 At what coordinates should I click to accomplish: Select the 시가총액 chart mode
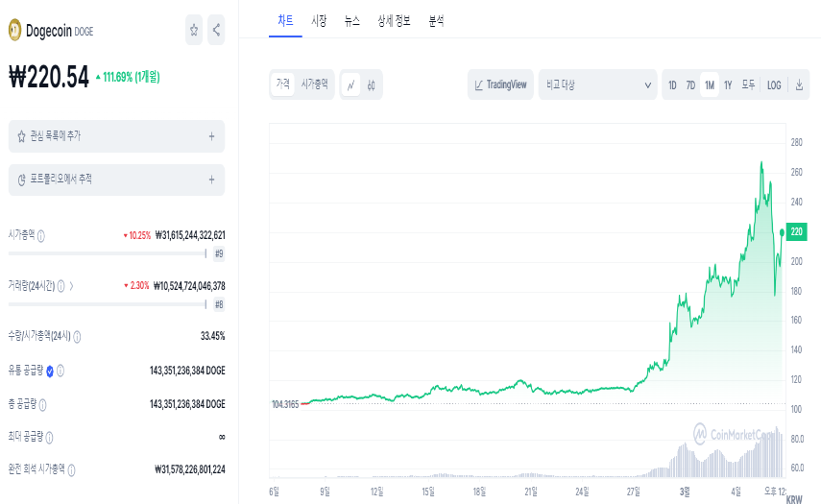pyautogui.click(x=314, y=84)
